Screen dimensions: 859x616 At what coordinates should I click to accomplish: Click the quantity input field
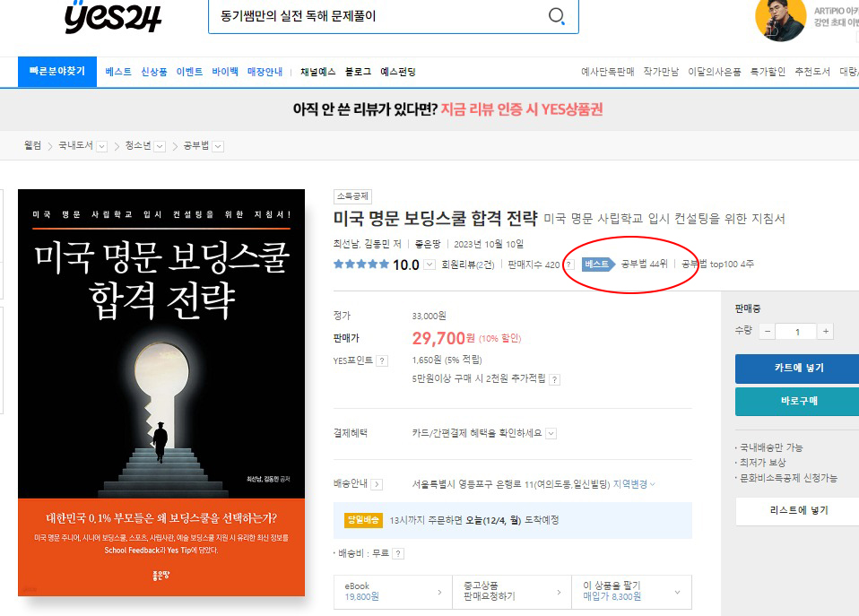pyautogui.click(x=797, y=332)
